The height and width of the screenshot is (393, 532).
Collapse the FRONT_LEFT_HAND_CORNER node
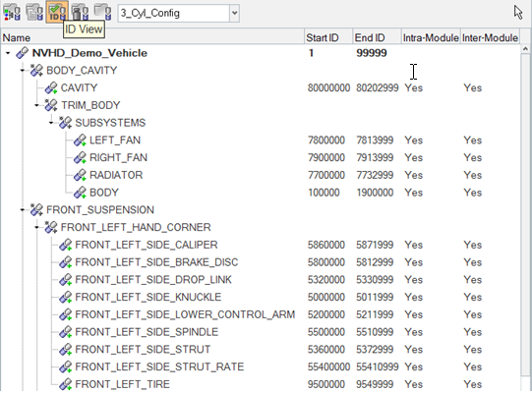click(x=36, y=227)
